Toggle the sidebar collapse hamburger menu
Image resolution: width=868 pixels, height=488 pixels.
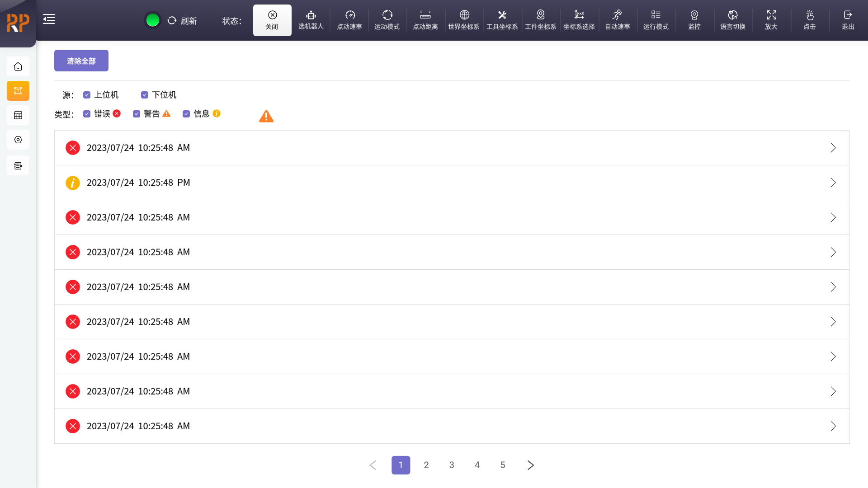49,19
